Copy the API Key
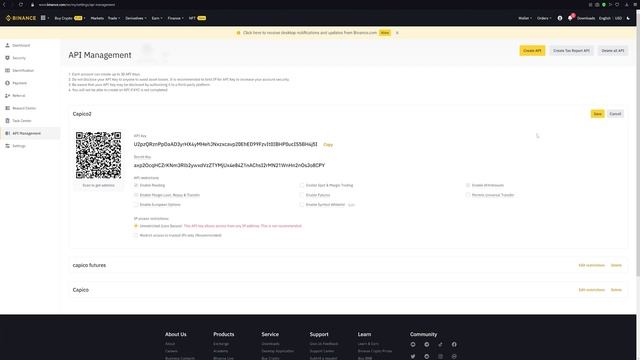The height and width of the screenshot is (360, 640). 328,144
